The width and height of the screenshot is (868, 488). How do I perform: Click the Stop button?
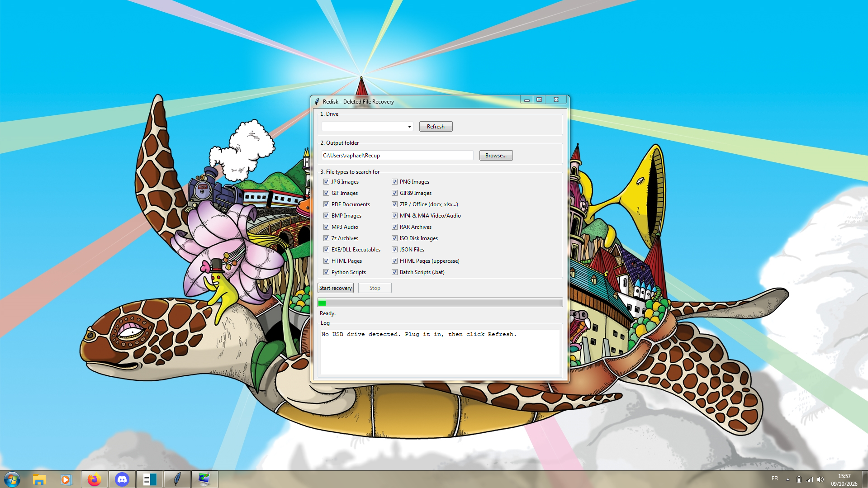click(x=375, y=288)
